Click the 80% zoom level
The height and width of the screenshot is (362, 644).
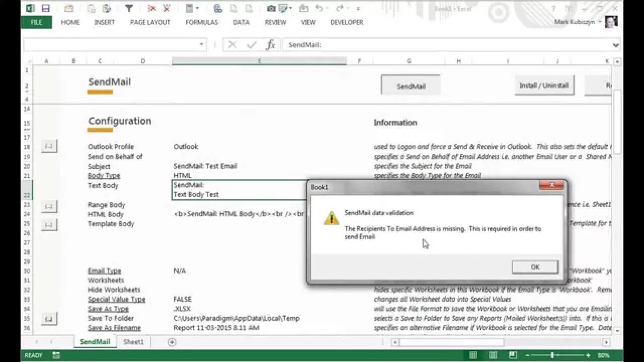[x=603, y=355]
